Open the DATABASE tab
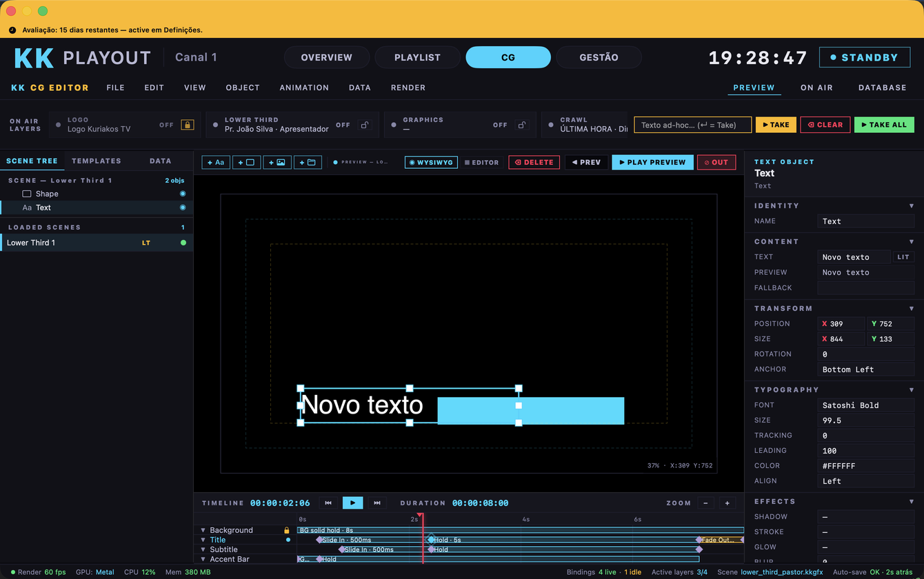The height and width of the screenshot is (579, 924). tap(883, 88)
